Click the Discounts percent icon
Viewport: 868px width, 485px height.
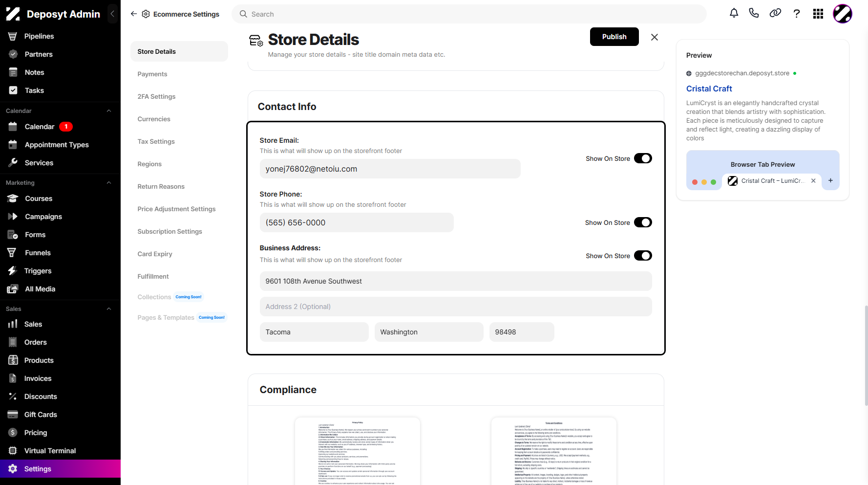coord(13,397)
